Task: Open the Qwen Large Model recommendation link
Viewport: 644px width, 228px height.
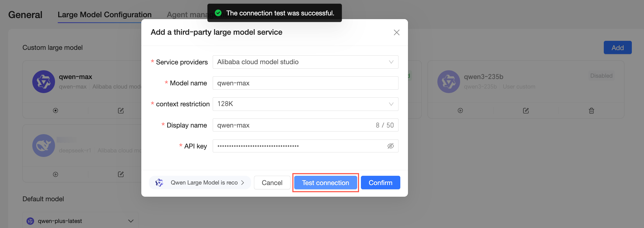Action: coord(200,183)
